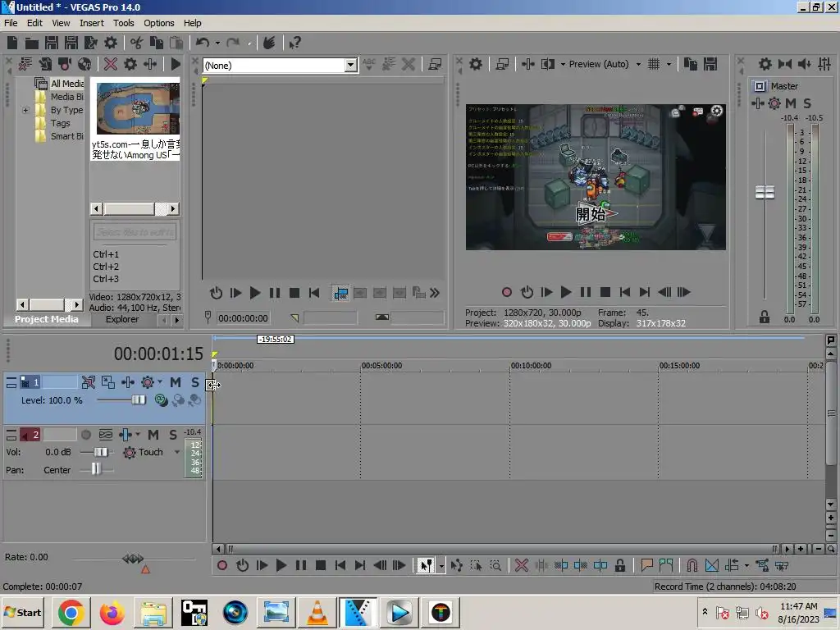Click Windows Start button
The image size is (840, 630).
(x=23, y=612)
